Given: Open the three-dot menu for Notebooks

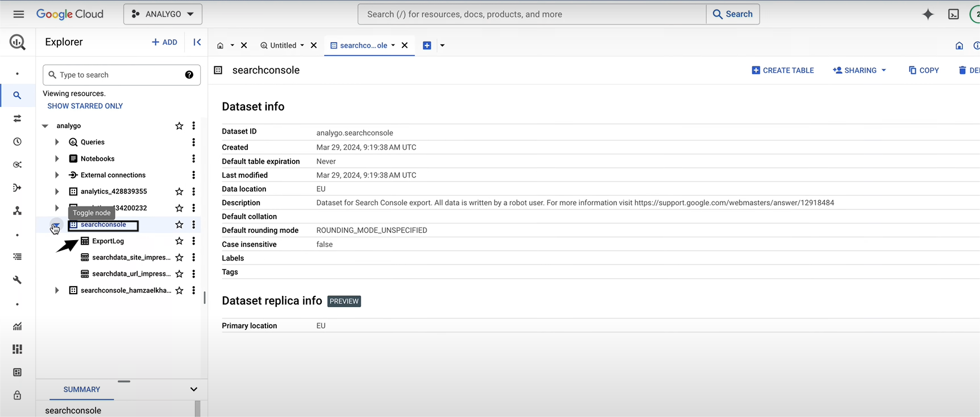Looking at the screenshot, I should (194, 159).
